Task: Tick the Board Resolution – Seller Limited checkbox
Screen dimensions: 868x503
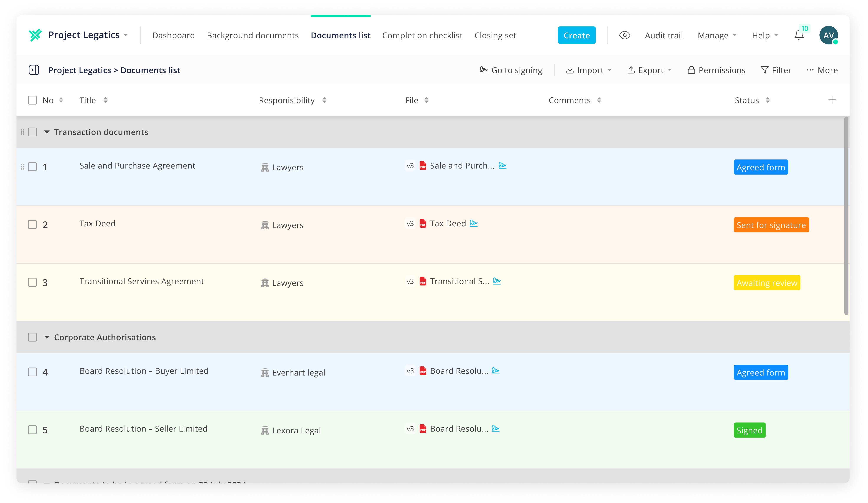Action: 32,430
